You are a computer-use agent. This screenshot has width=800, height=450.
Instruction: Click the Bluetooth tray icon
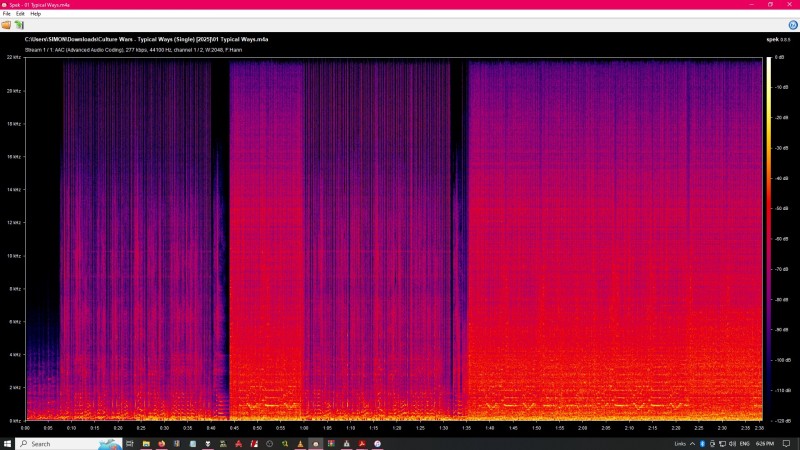[701, 443]
